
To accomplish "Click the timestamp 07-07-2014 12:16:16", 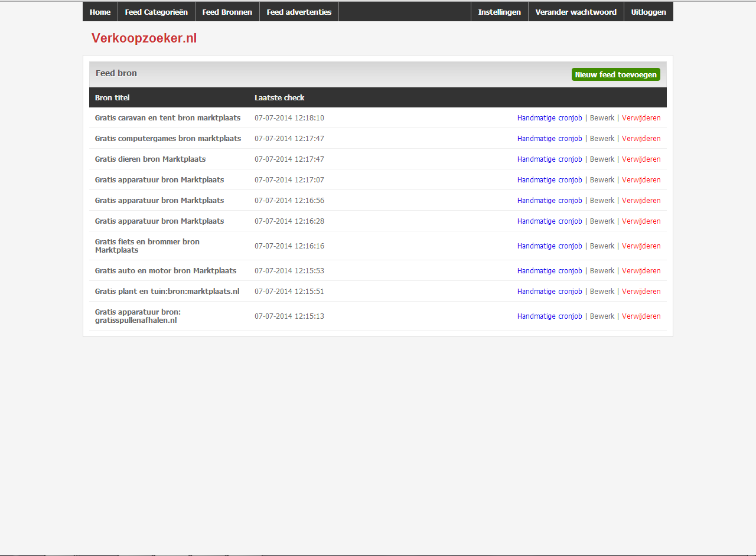I will [x=289, y=246].
